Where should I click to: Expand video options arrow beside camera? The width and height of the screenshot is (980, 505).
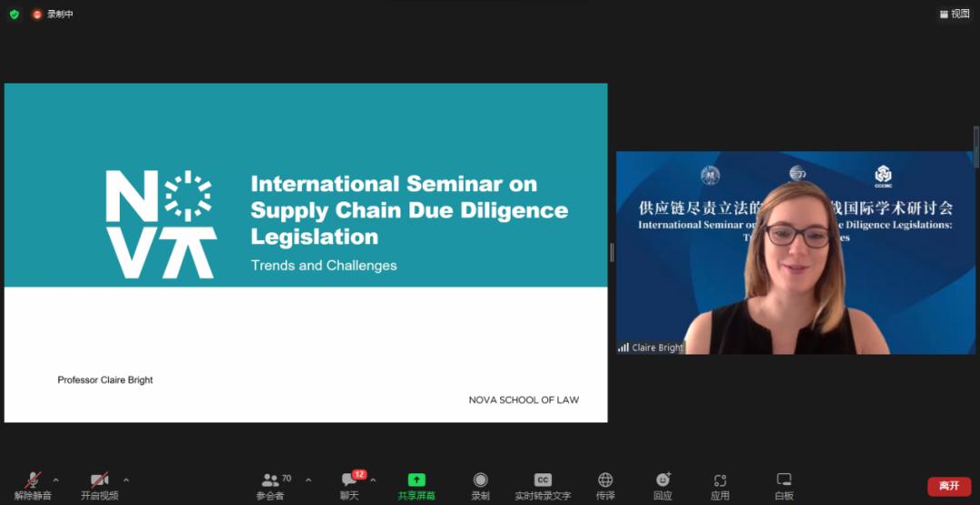click(126, 480)
